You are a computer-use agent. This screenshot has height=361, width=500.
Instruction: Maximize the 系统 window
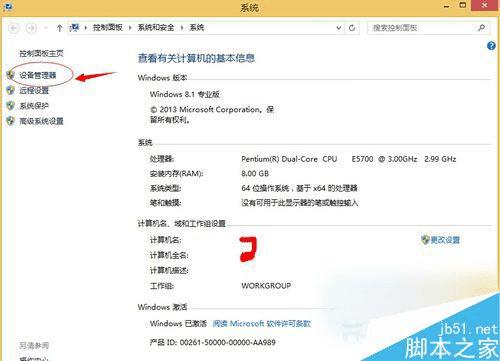pyautogui.click(x=463, y=5)
